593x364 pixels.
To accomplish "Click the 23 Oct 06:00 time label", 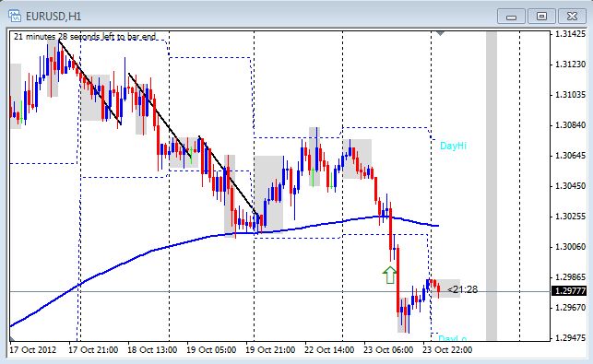I will [388, 349].
